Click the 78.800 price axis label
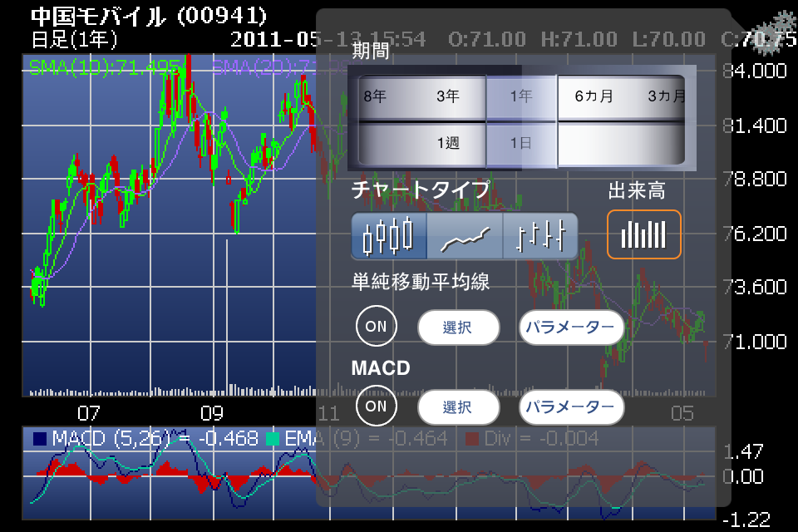The image size is (798, 532). pyautogui.click(x=756, y=180)
